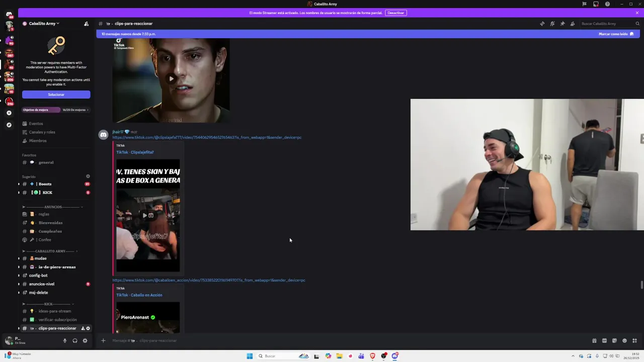Open the KICK suggested channel
The image size is (644, 362).
[x=56, y=193]
